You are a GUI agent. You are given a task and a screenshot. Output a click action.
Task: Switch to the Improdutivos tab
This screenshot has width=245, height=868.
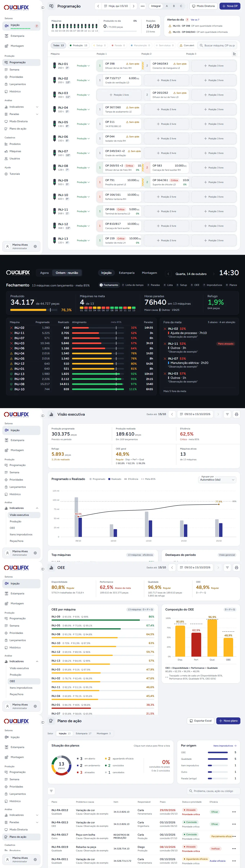(212, 285)
